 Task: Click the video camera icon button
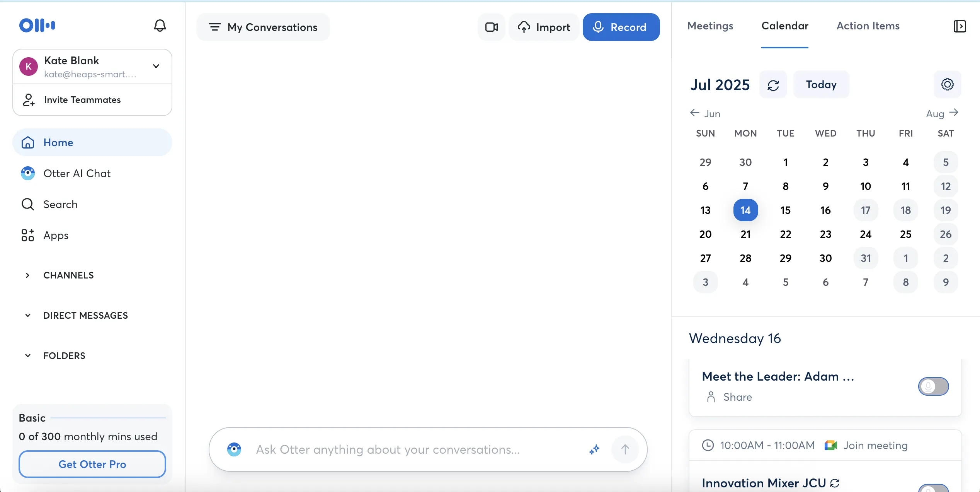492,27
